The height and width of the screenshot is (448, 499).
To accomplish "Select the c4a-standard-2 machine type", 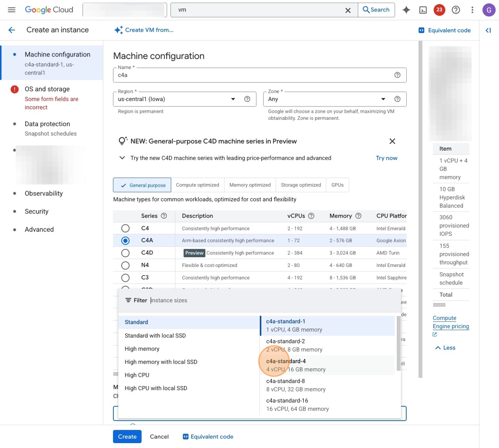I will 327,345.
